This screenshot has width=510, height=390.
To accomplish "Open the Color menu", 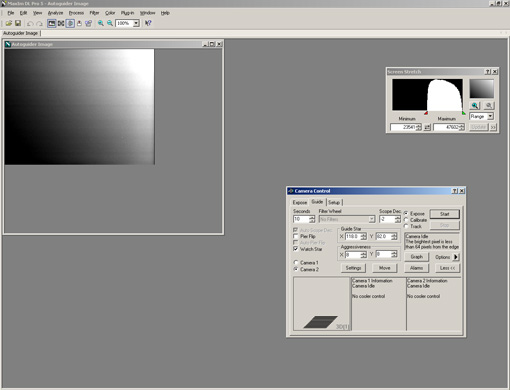I will pyautogui.click(x=110, y=13).
